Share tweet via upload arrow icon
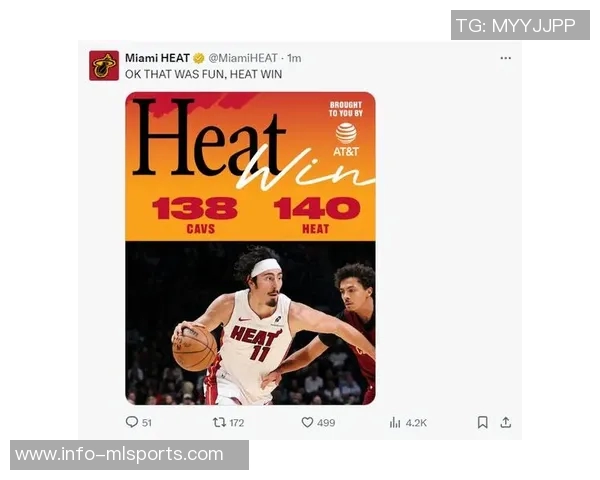 (505, 422)
